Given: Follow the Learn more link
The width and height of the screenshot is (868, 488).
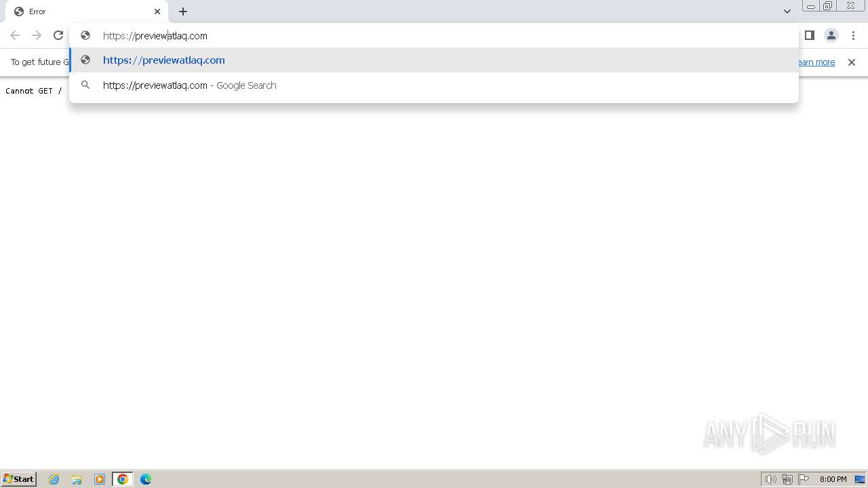Looking at the screenshot, I should (x=816, y=62).
